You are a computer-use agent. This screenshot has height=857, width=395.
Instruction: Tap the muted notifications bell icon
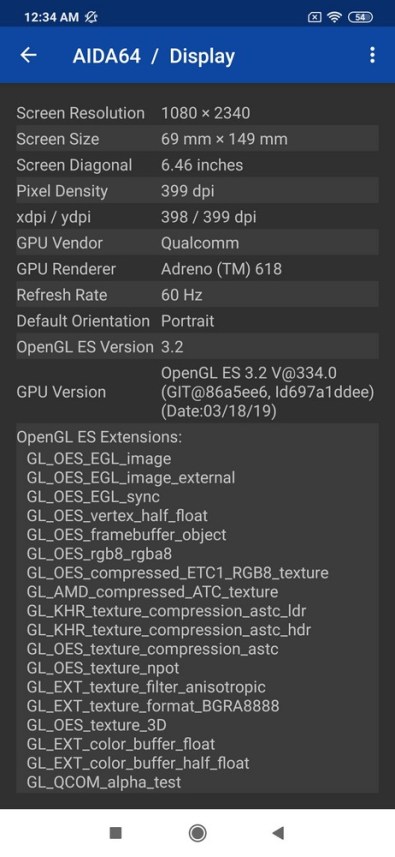(x=91, y=17)
